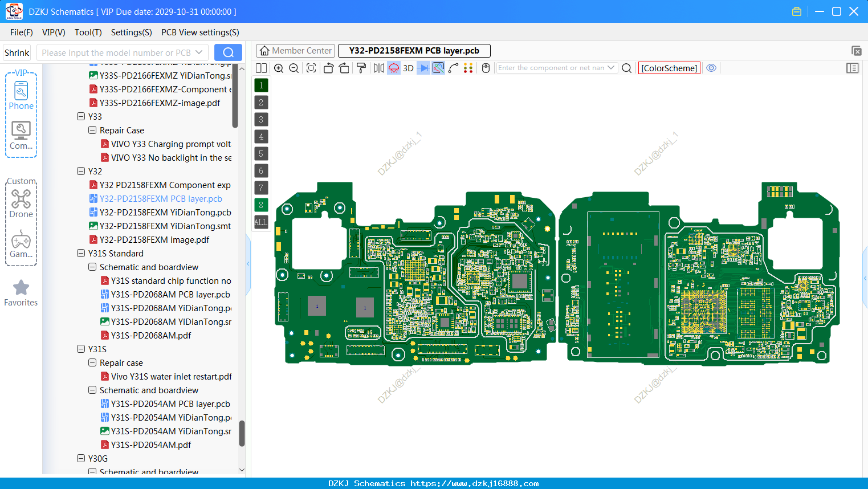Screen dimensions: 868x489
Task: Fit the board to the screen
Action: tap(311, 68)
